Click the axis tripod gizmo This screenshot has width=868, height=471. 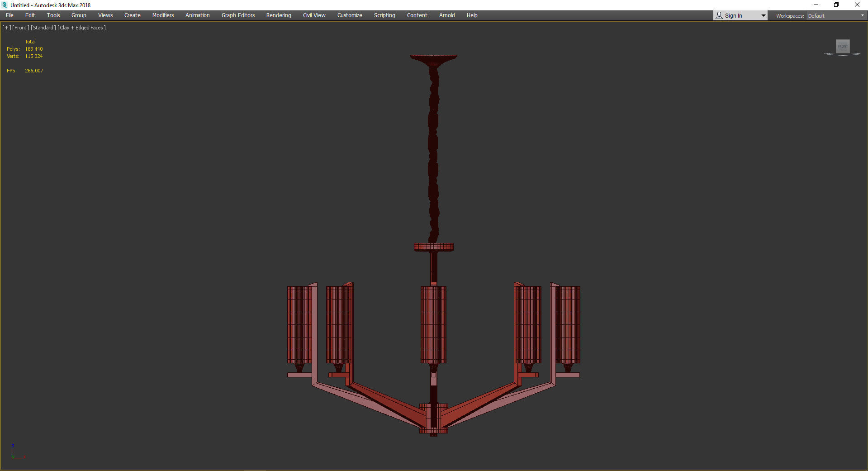click(x=18, y=452)
